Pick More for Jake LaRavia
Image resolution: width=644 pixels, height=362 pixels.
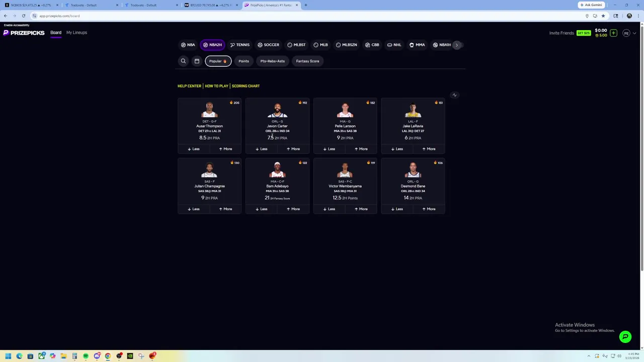429,149
